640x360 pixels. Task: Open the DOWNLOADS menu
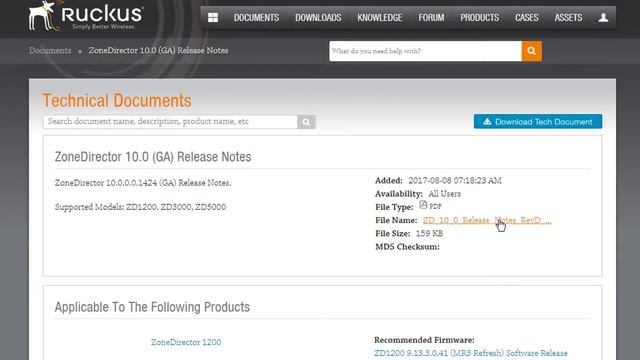pyautogui.click(x=318, y=18)
